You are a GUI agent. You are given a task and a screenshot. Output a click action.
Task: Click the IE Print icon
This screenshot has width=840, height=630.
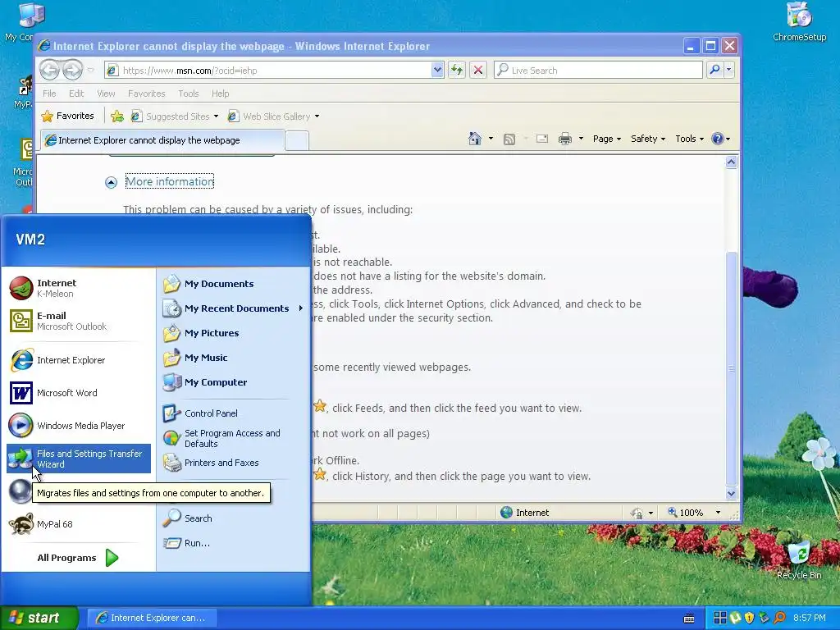tap(564, 139)
